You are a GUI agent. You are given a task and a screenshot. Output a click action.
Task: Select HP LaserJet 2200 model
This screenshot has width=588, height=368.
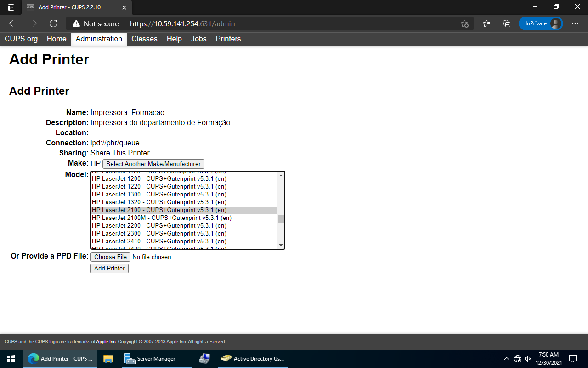tap(159, 226)
